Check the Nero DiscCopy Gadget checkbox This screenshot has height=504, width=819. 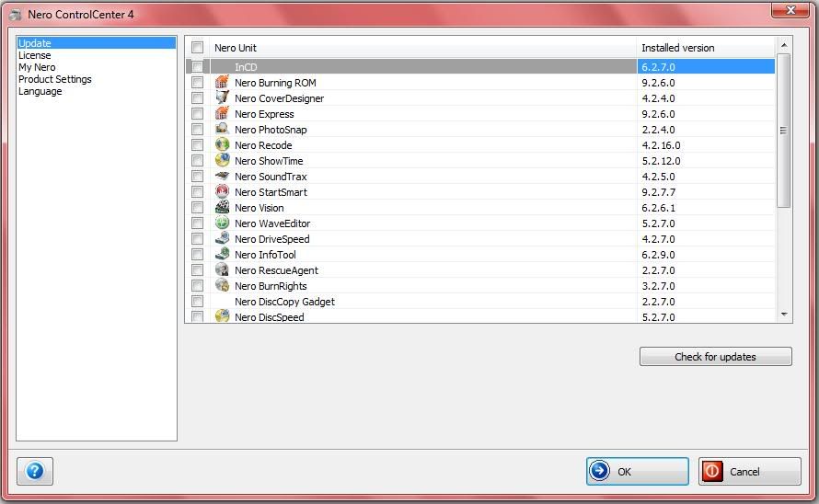click(197, 302)
